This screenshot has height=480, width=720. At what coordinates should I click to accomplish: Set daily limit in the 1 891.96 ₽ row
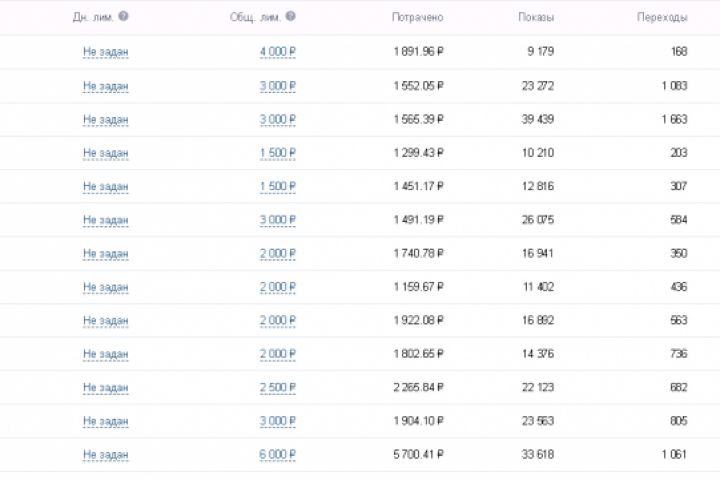[x=105, y=52]
